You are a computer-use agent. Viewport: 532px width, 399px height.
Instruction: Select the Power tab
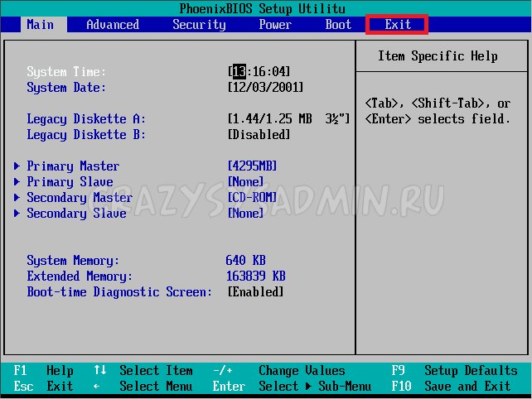point(275,24)
